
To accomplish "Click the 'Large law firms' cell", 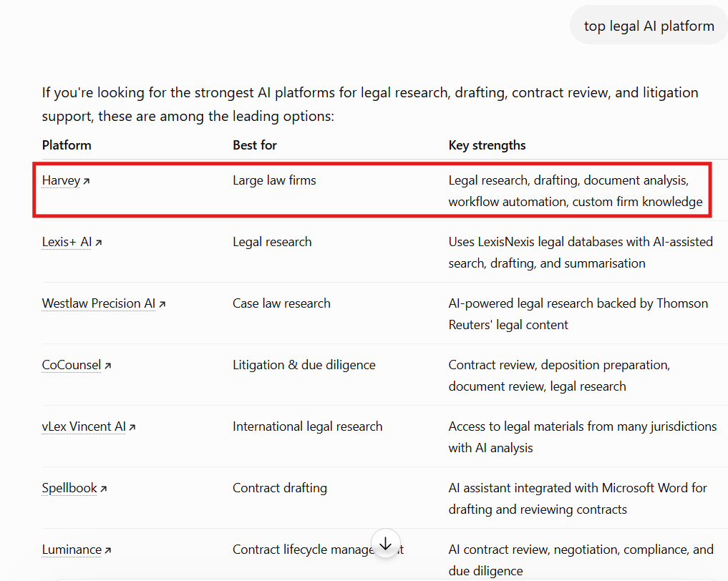I will click(274, 180).
